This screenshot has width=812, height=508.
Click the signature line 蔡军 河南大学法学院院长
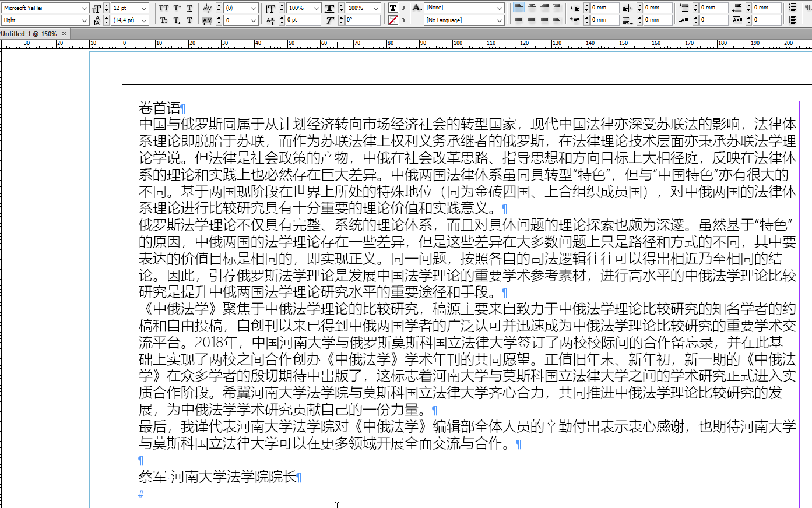click(x=218, y=477)
